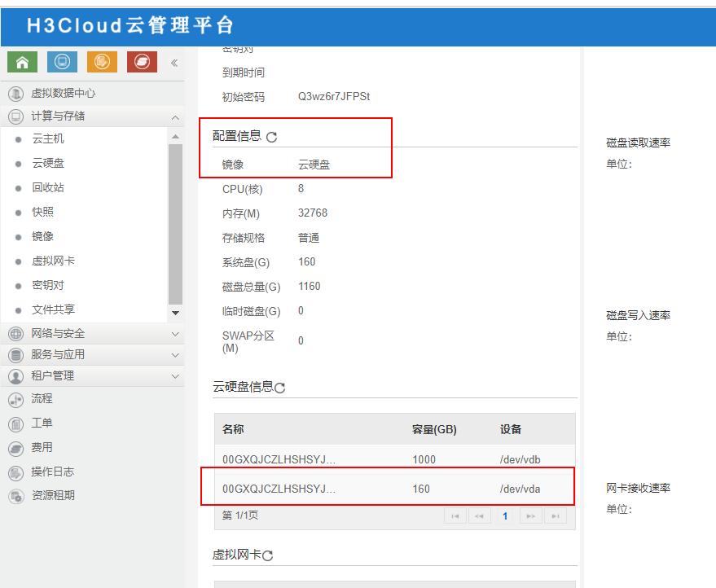Open 资源租期 in the sidebar

point(54,495)
